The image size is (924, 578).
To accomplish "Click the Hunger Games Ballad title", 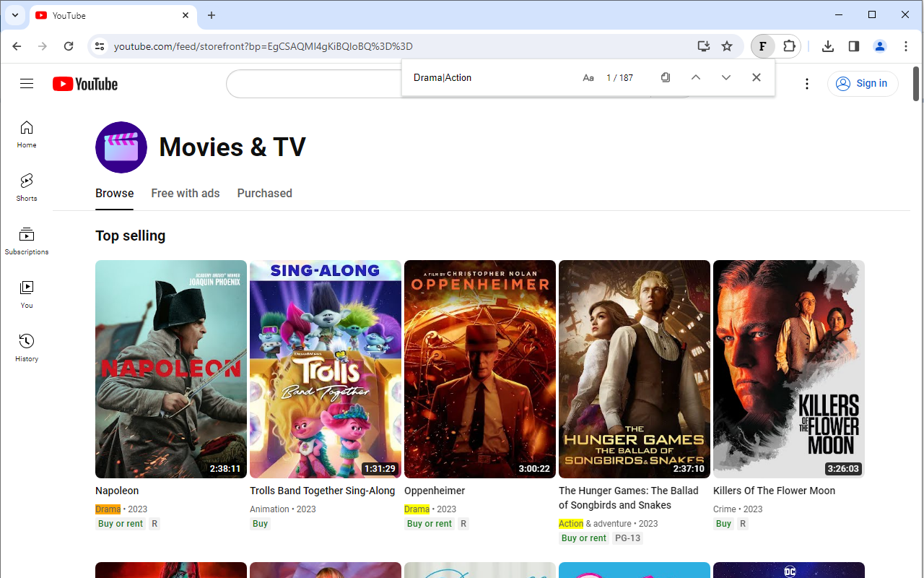I will (629, 498).
